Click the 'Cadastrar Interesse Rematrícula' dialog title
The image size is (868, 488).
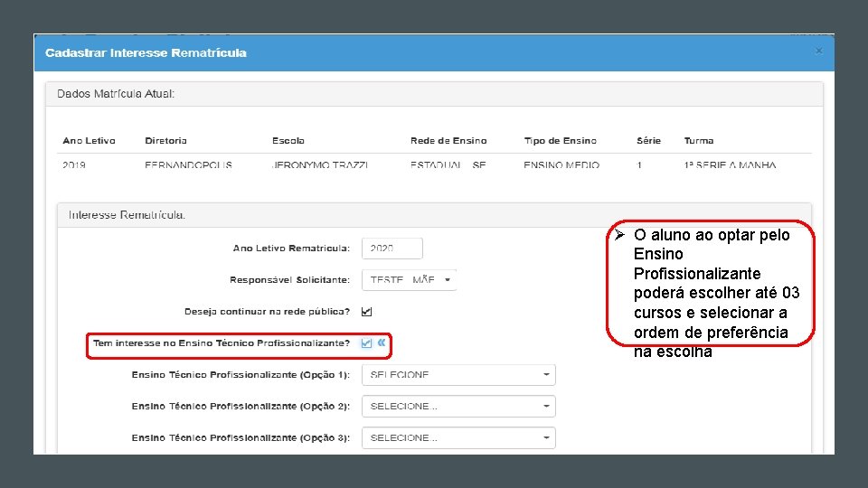point(146,53)
